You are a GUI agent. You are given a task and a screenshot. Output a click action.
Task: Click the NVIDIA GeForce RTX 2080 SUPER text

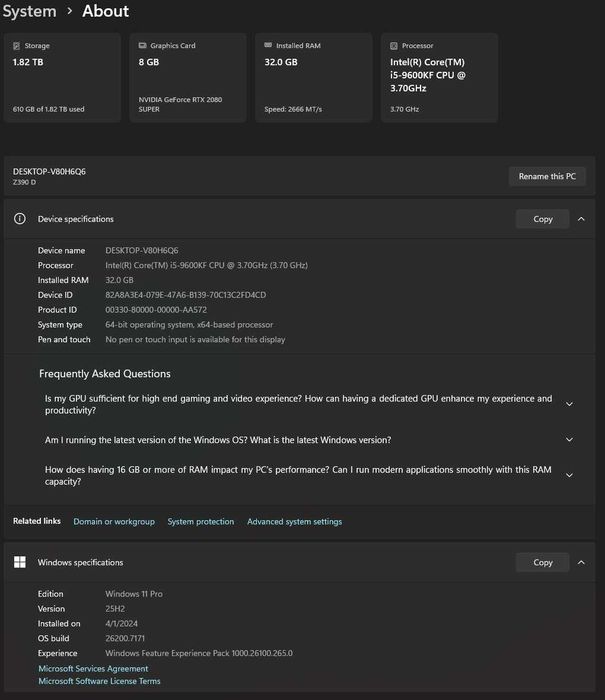180,104
